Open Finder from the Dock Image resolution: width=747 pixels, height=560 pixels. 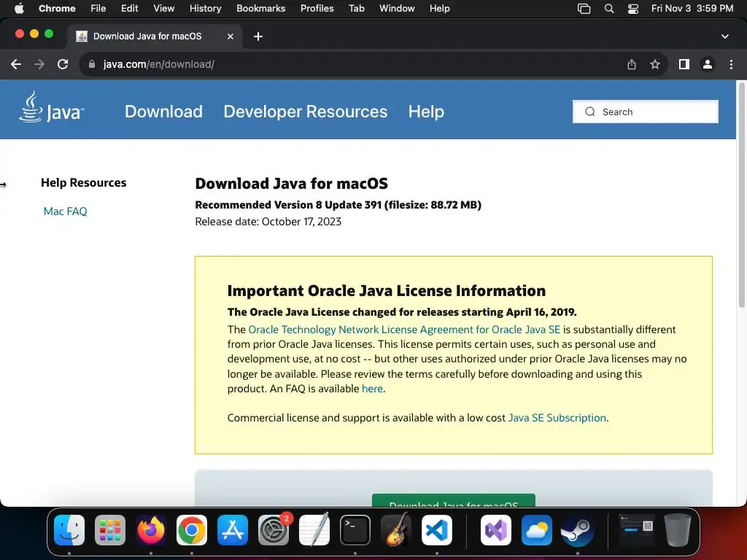click(x=69, y=530)
